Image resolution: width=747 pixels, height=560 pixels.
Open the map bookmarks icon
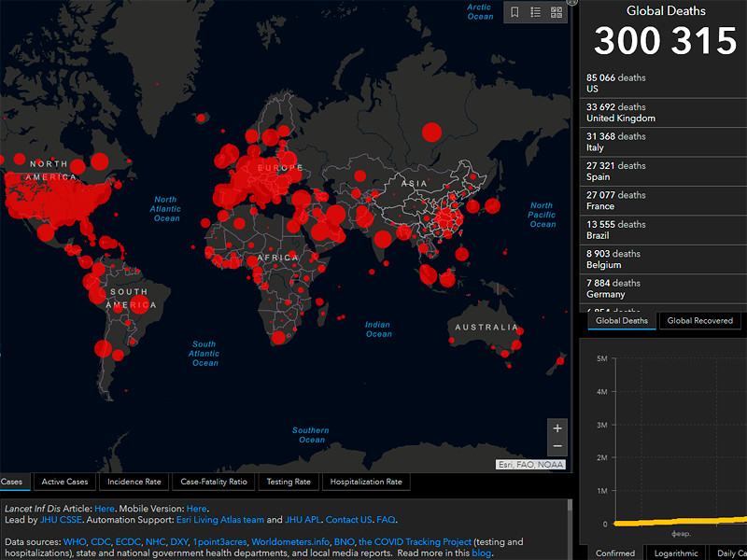tap(514, 12)
